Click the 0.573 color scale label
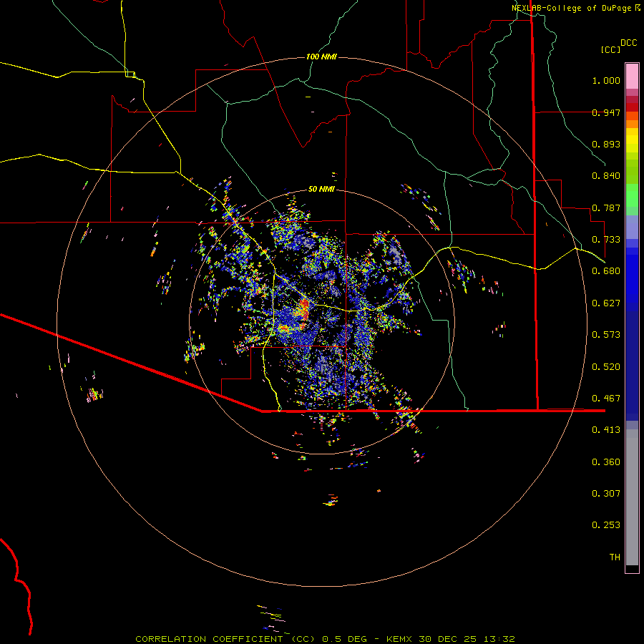This screenshot has width=644, height=644. pos(606,335)
